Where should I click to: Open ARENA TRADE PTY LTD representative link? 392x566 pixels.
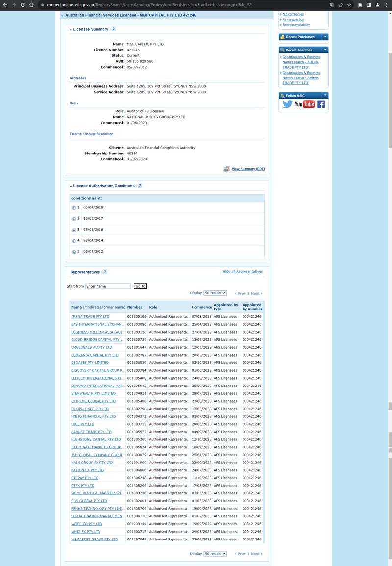pyautogui.click(x=90, y=316)
